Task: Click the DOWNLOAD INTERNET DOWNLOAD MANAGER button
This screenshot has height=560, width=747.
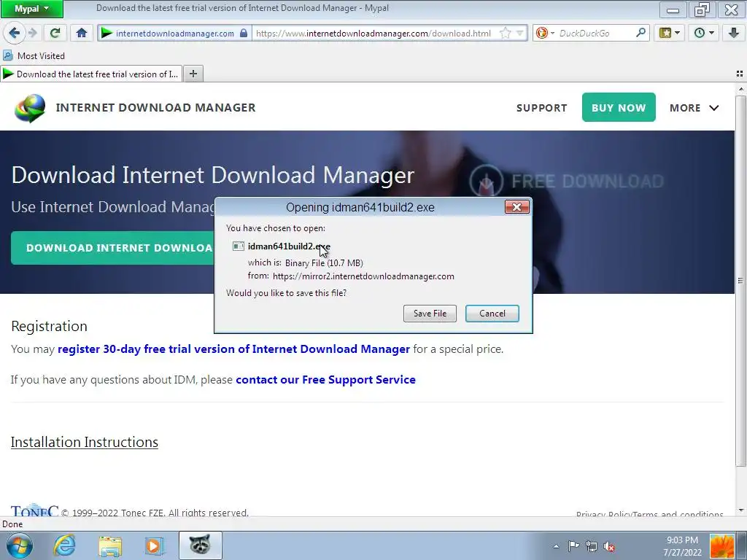Action: [113, 248]
